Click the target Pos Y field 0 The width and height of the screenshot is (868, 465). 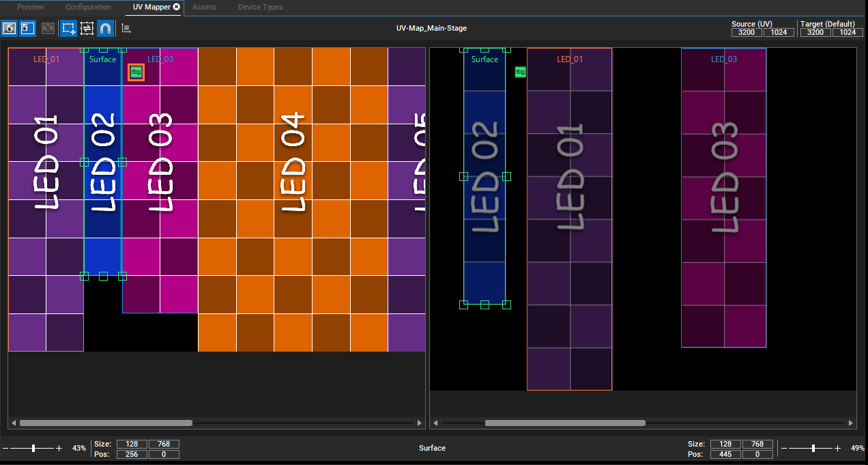click(x=757, y=454)
